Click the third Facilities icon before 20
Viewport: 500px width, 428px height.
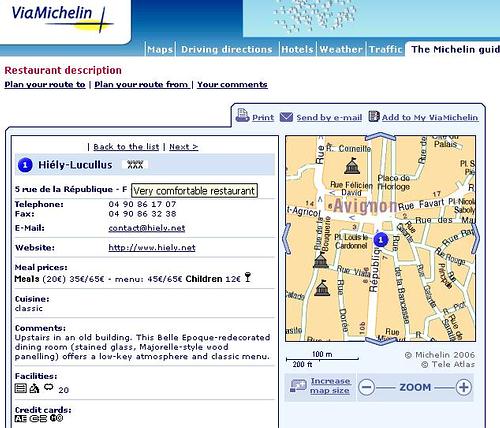click(x=49, y=387)
